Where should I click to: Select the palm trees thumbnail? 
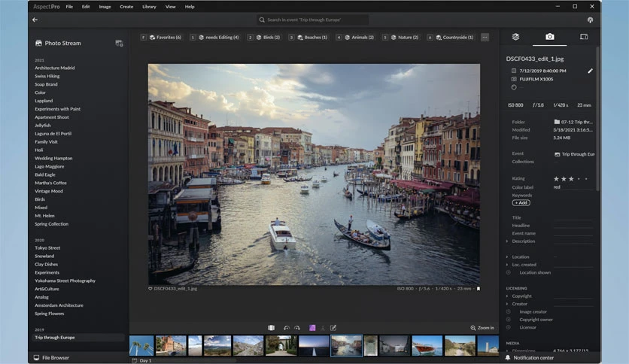(x=141, y=345)
